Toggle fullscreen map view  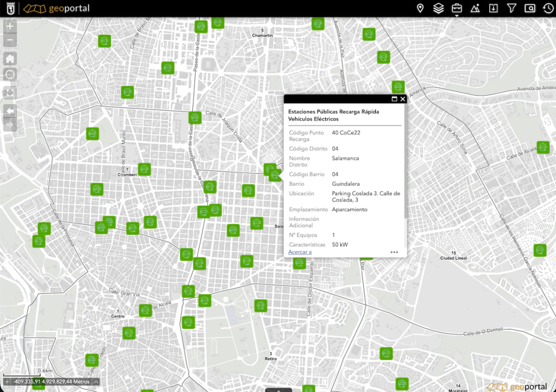point(10,93)
